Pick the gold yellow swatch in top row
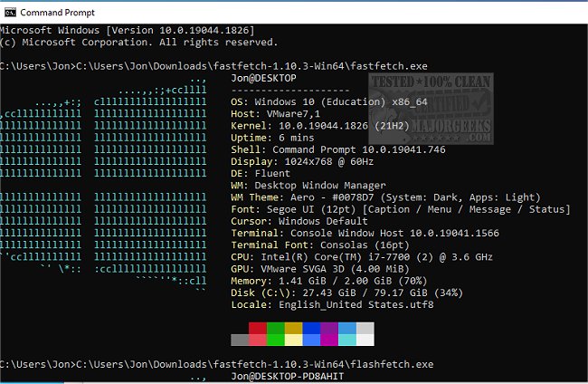 (x=294, y=328)
